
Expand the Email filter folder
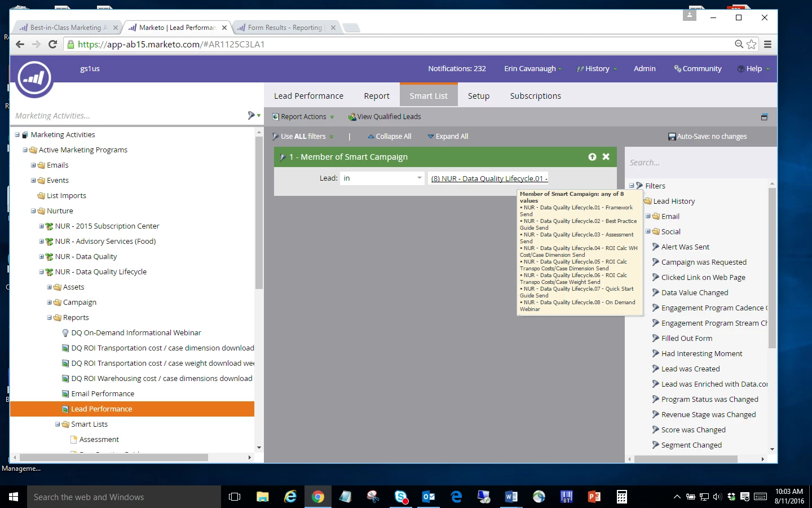648,216
